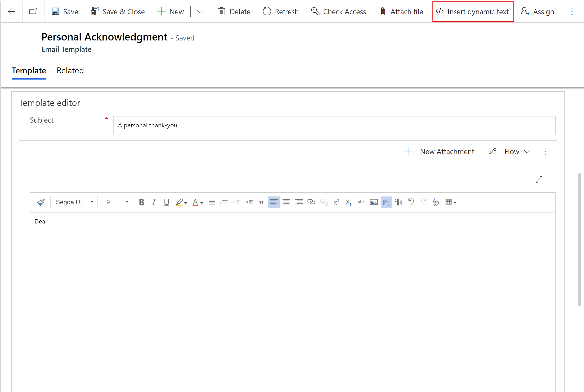The image size is (584, 392).
Task: Expand the font size selector
Action: click(127, 202)
